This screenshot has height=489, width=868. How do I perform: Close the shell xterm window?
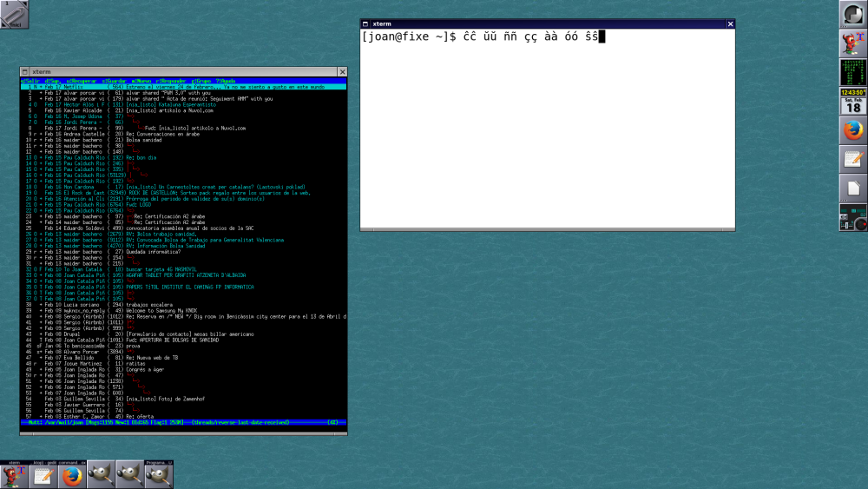click(x=730, y=24)
